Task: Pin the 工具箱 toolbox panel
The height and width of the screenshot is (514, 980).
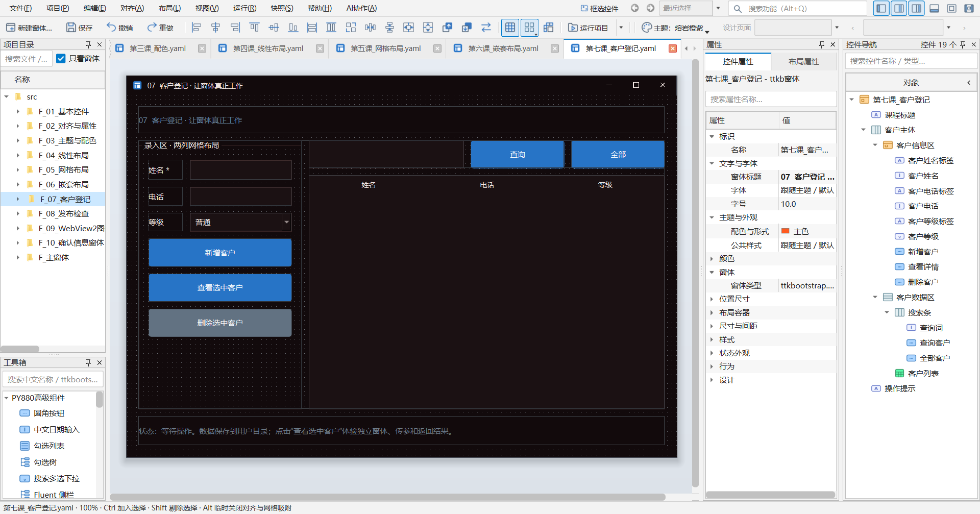Action: point(88,362)
